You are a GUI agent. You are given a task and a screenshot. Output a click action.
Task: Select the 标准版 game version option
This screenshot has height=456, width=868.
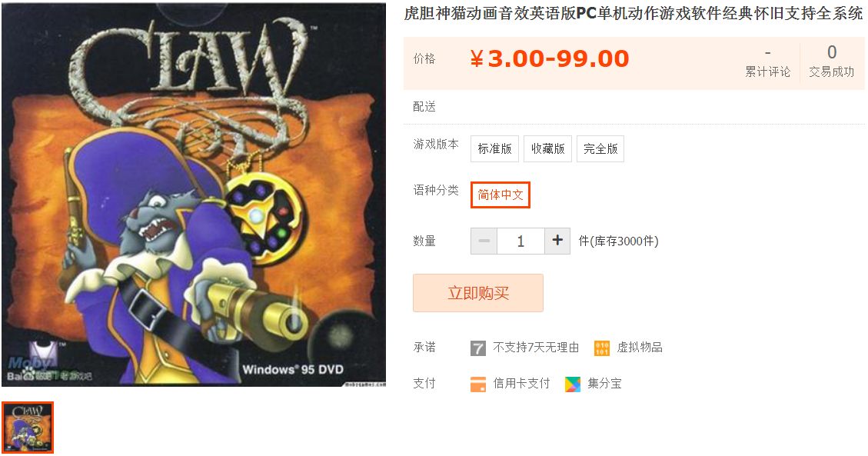pos(495,149)
